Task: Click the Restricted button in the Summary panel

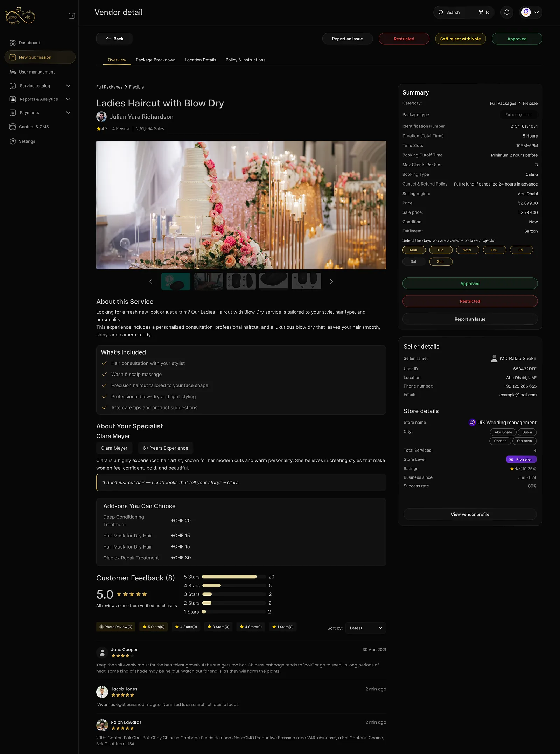Action: (x=470, y=301)
